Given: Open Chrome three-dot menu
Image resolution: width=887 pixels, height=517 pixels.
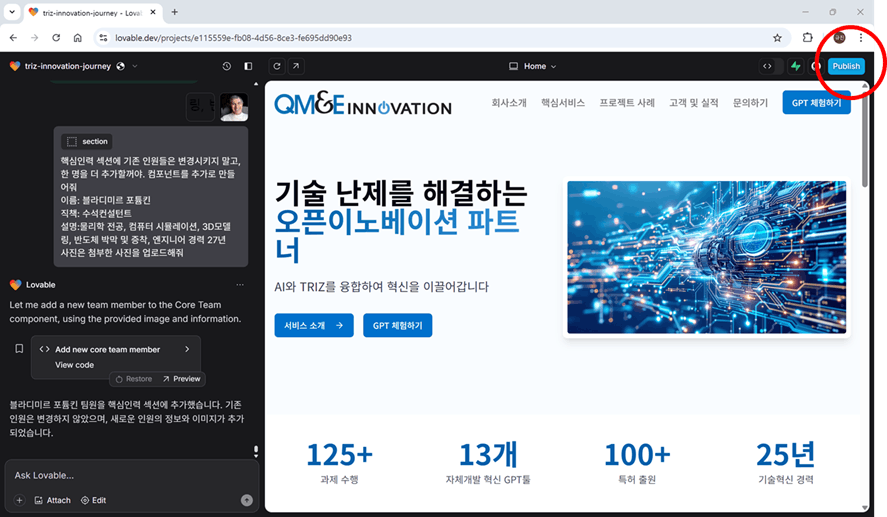Looking at the screenshot, I should (861, 37).
